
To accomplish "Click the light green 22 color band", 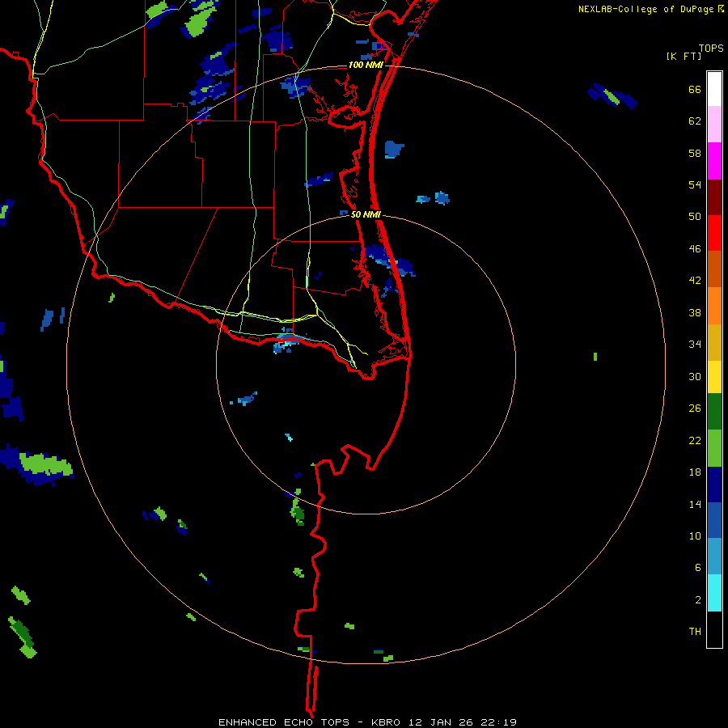I will point(714,448).
